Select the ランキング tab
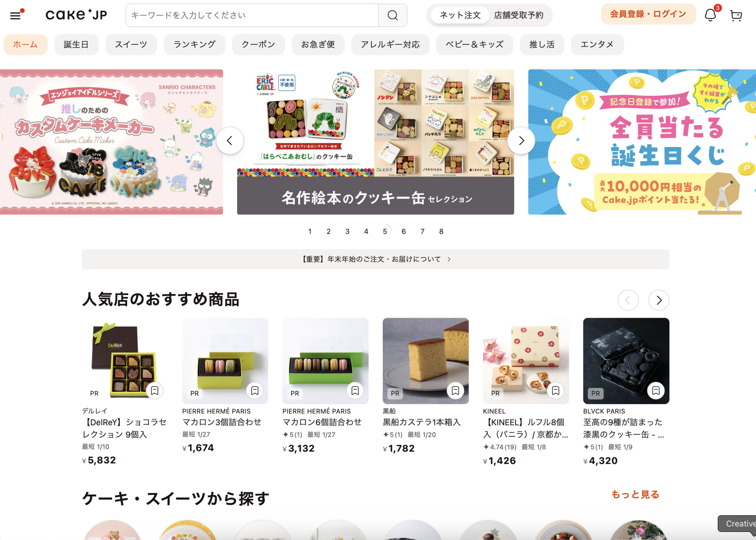The width and height of the screenshot is (756, 540). [194, 45]
